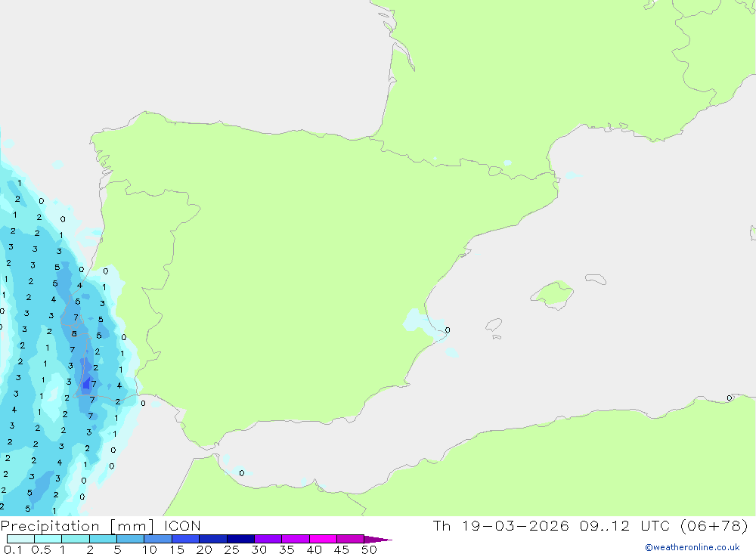Click the Ibiza island outline
Viewport: 756px width, 554px height.
[494, 324]
